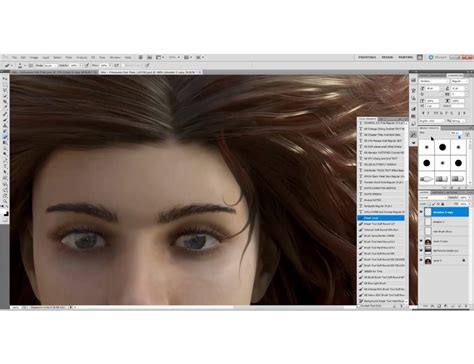
Task: Switch to the inactive document tab
Action: 55,72
